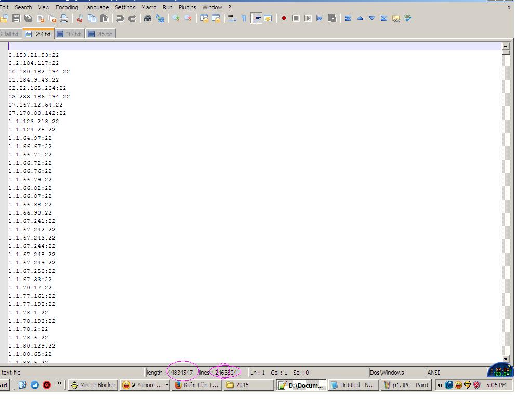Open the Yahoo! taskbar button

145,385
